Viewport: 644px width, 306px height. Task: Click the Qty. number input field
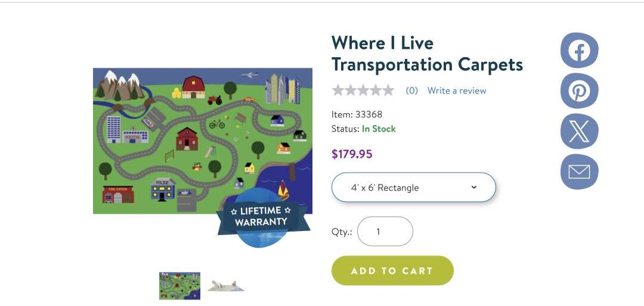tap(385, 232)
